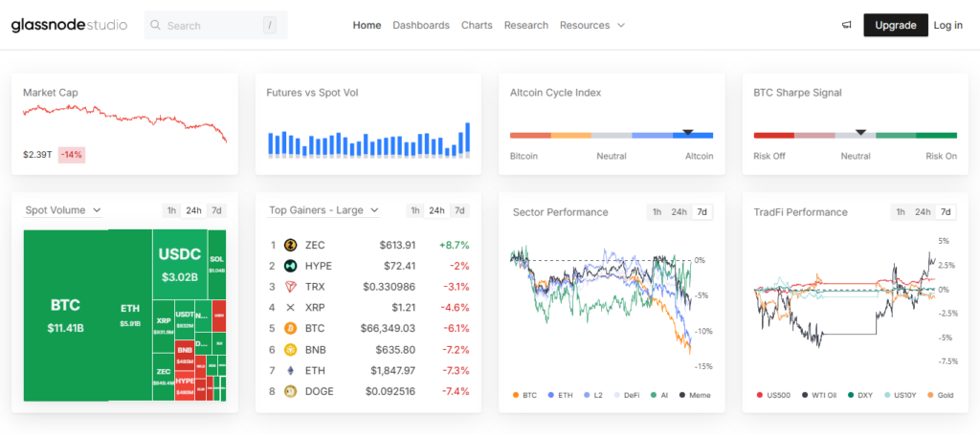Click the ETH coin icon in gainers
This screenshot has height=435, width=980.
click(290, 371)
